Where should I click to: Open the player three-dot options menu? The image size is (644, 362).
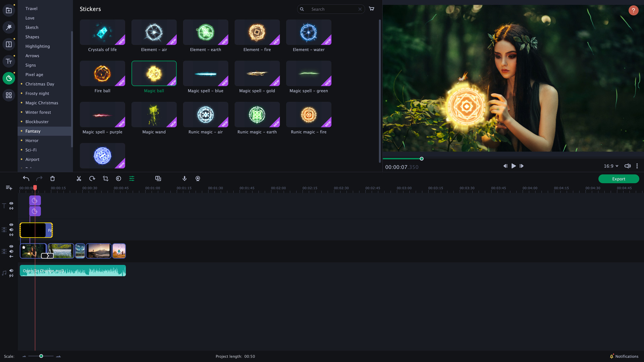click(x=637, y=166)
